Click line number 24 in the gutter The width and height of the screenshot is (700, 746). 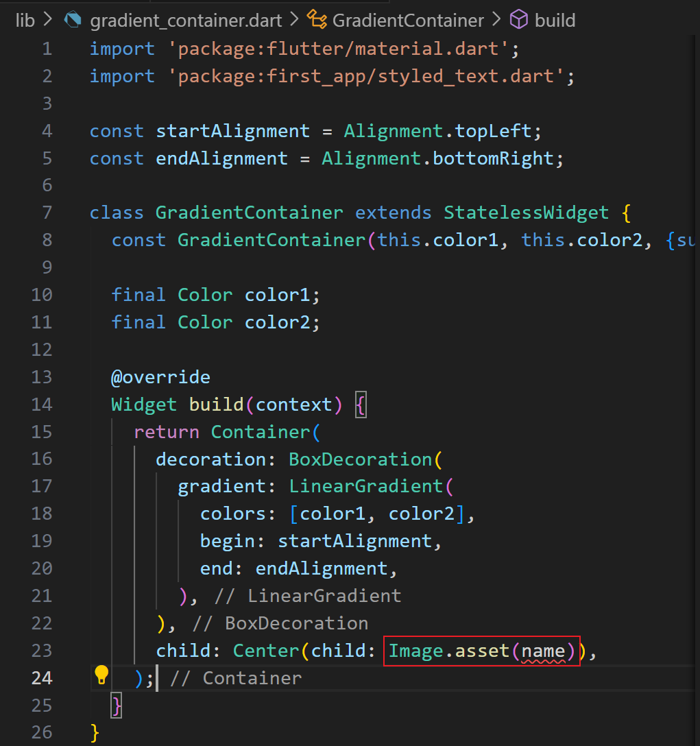point(41,678)
